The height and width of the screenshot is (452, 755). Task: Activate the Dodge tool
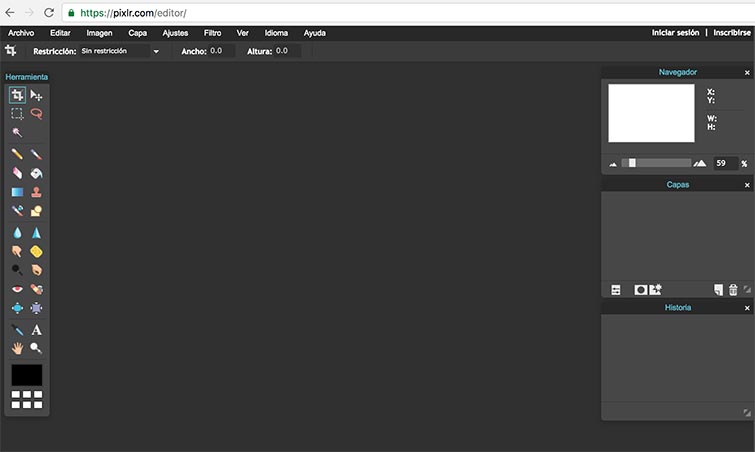pyautogui.click(x=17, y=270)
